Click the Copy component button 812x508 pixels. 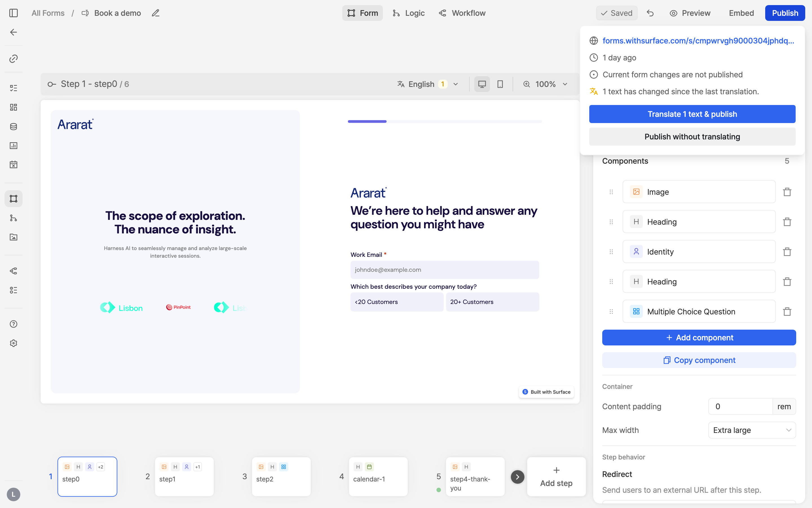click(x=699, y=360)
